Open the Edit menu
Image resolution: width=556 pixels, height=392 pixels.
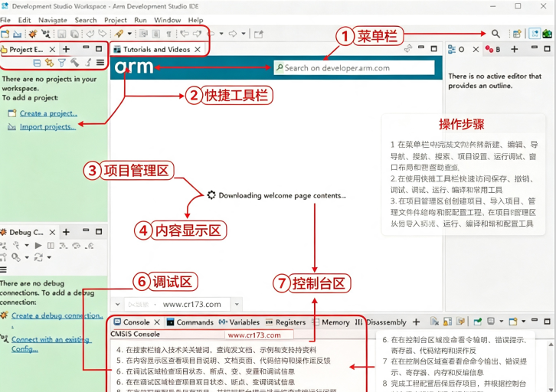pyautogui.click(x=25, y=20)
